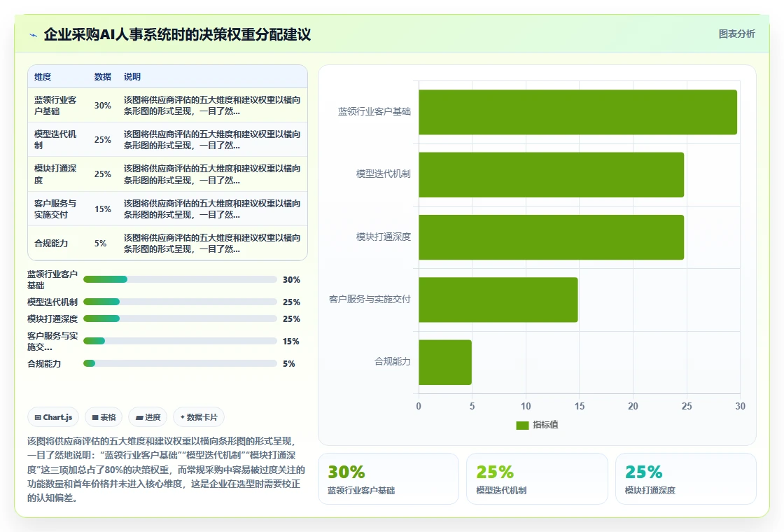Viewport: 784px width, 532px height.
Task: Toggle the 指标值 legend color box
Action: pos(522,425)
